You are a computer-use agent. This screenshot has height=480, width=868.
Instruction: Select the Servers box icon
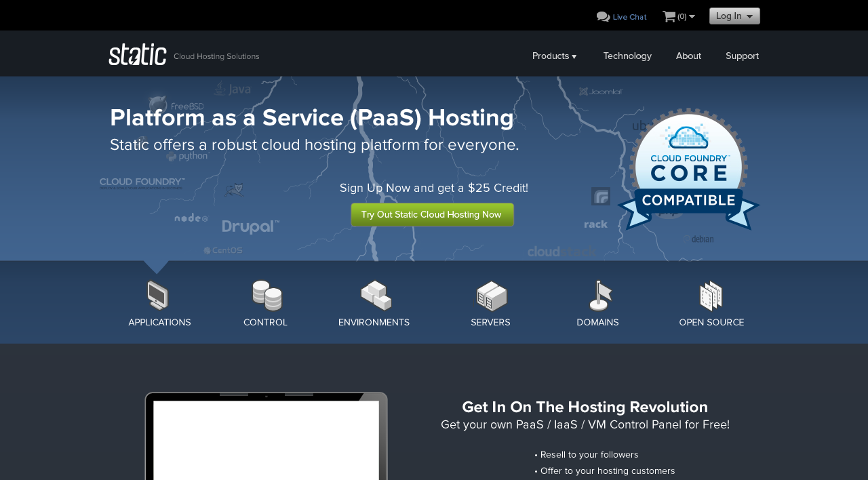[x=492, y=296]
